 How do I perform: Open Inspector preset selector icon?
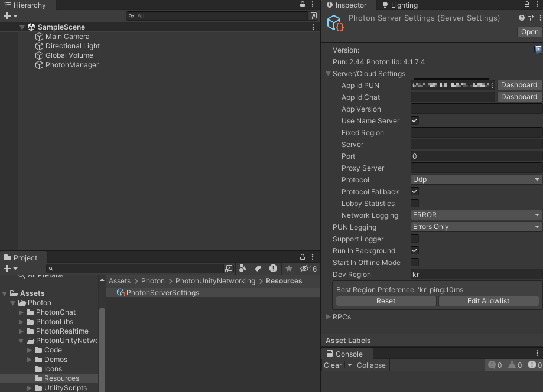(531, 18)
